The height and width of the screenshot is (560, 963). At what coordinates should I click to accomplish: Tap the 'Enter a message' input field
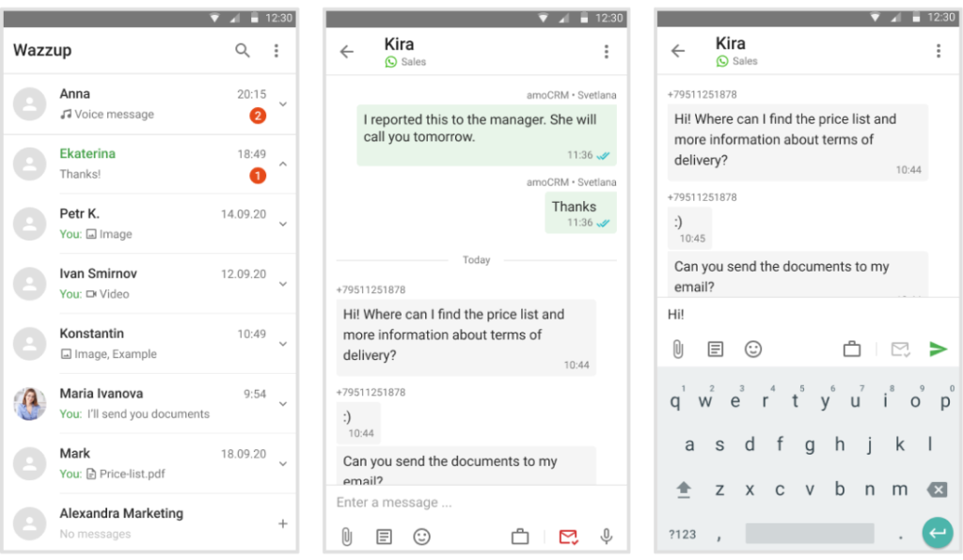(x=423, y=502)
